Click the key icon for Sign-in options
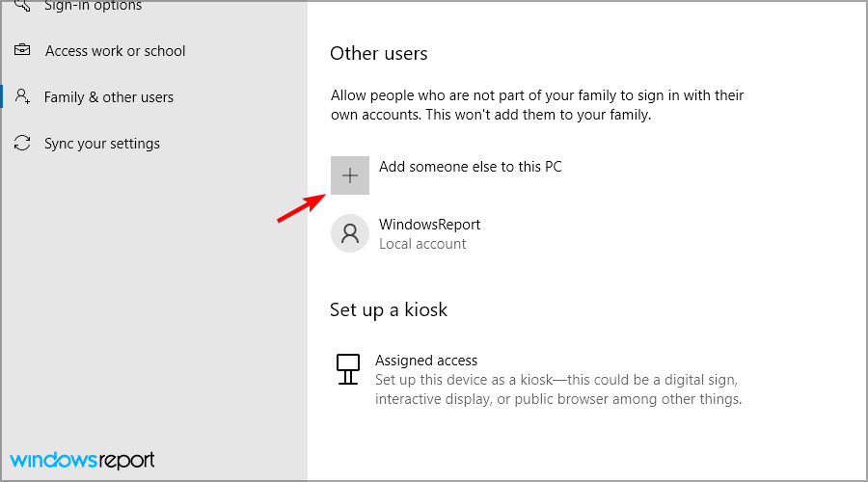The image size is (868, 482). pos(22,6)
